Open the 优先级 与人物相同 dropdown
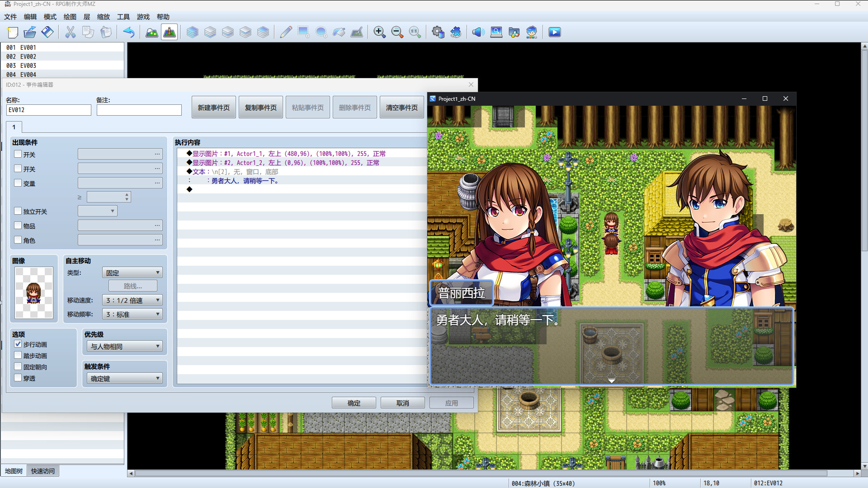 click(125, 347)
